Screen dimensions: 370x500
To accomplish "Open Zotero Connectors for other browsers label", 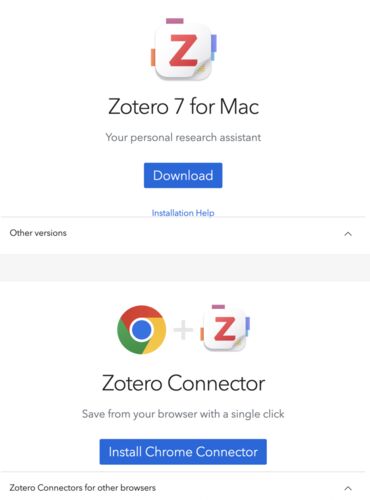I will [82, 488].
